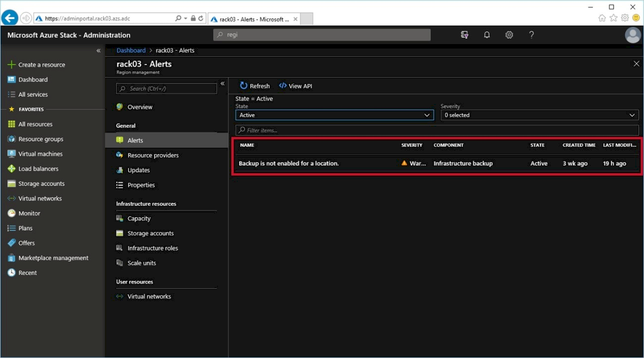
Task: Click the Dashboard breadcrumb link
Action: tap(131, 51)
